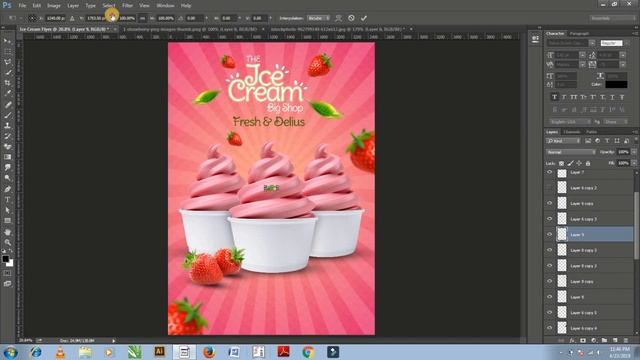Image resolution: width=640 pixels, height=360 pixels.
Task: Open the File menu
Action: click(x=22, y=6)
